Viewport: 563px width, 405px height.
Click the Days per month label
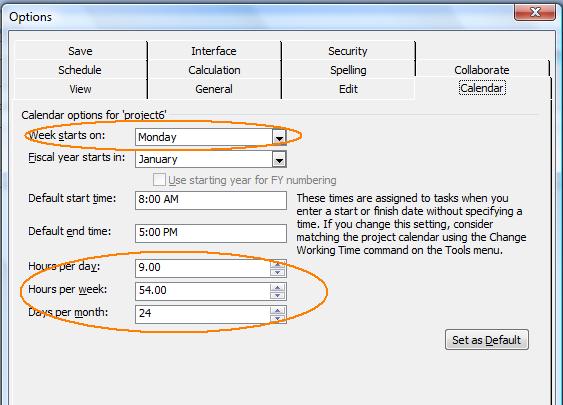click(68, 312)
